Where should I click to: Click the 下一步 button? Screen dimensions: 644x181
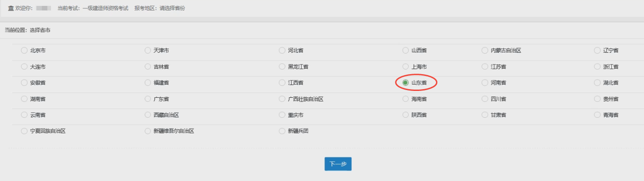click(338, 164)
